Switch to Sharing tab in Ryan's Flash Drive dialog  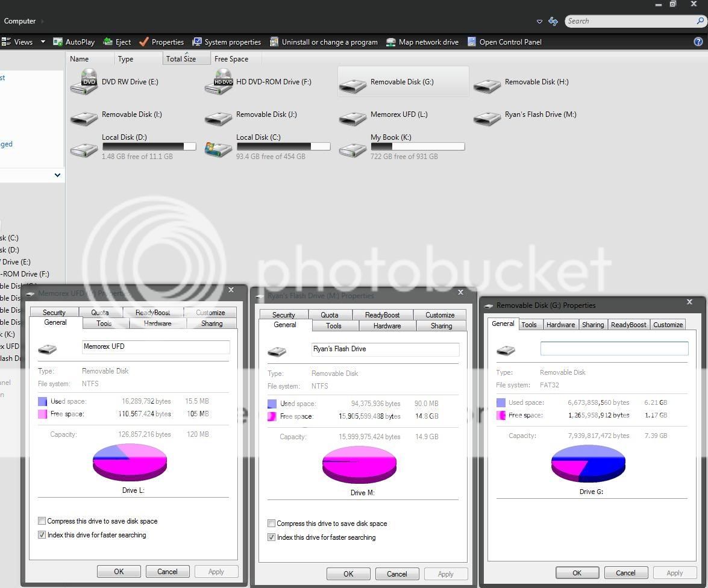(441, 325)
